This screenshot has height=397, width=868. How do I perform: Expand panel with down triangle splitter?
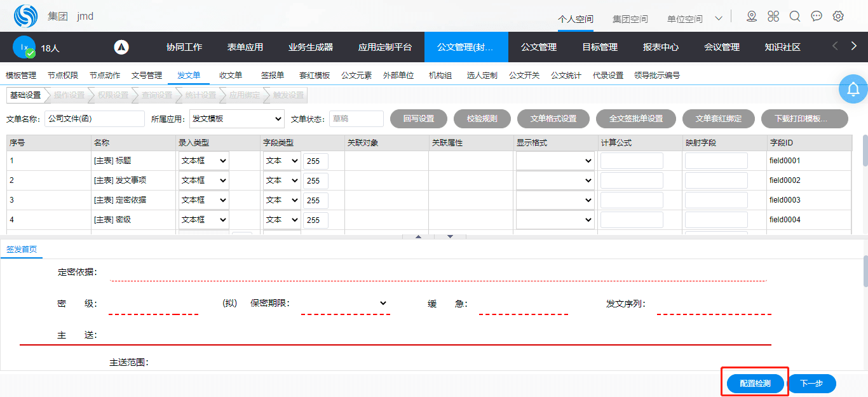(451, 236)
